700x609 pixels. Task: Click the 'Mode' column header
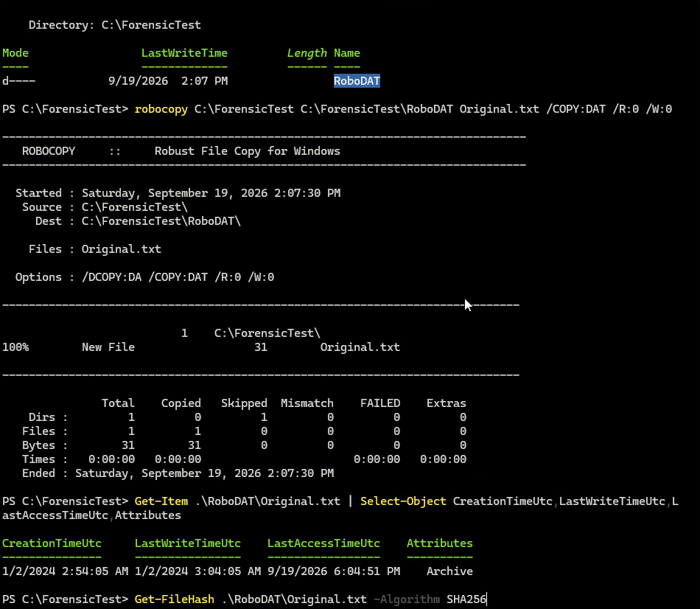[15, 53]
